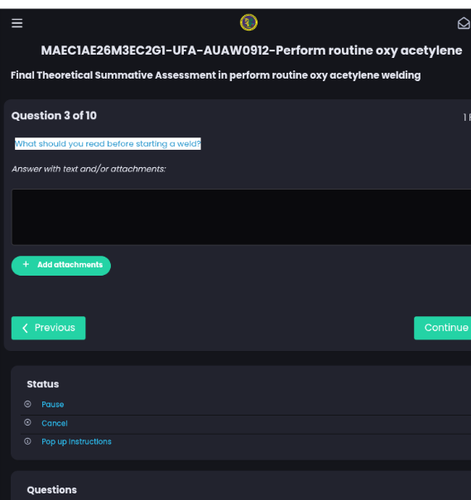Click the Cancel status circle icon

pos(28,423)
